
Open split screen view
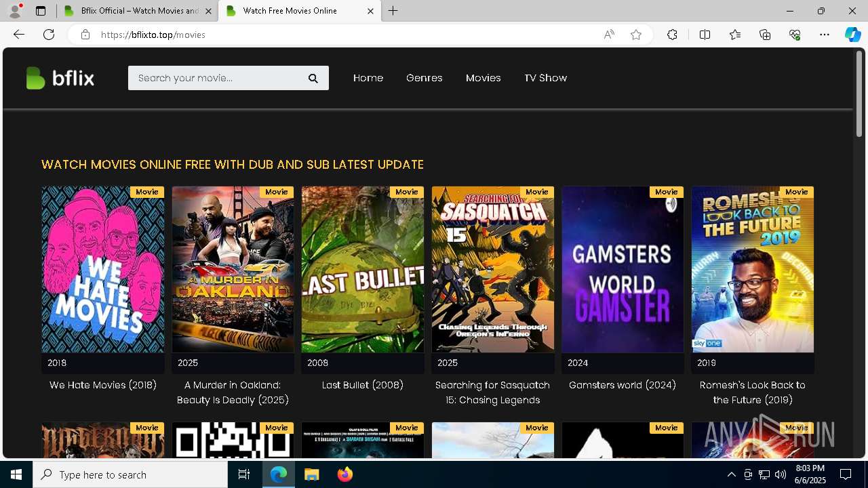tap(705, 35)
